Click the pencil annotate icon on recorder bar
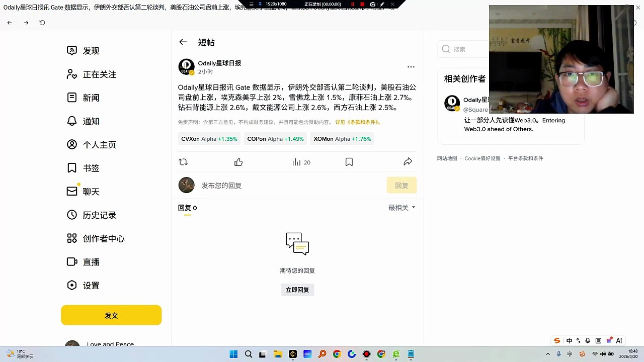This screenshot has width=644, height=362. tap(382, 4)
